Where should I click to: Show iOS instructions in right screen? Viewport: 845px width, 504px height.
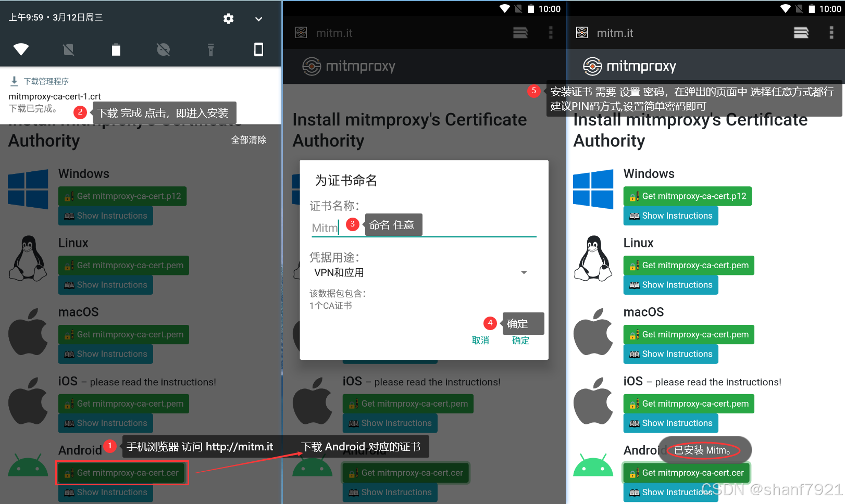point(671,423)
